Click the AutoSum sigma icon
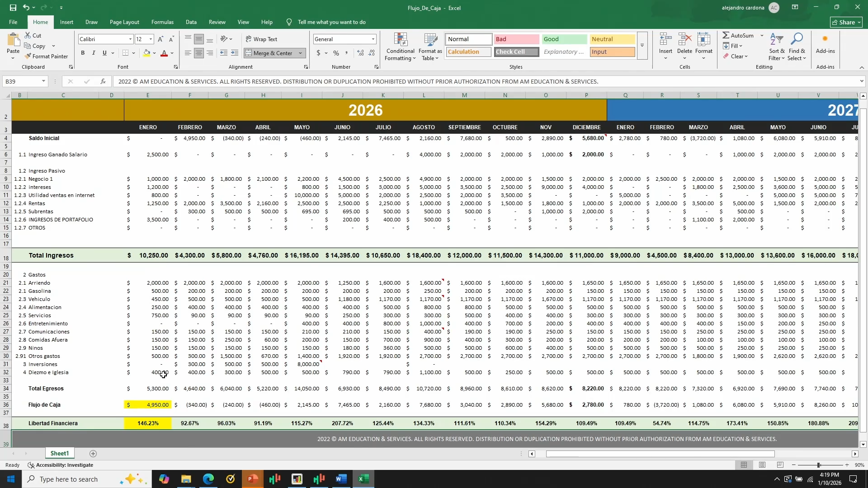The width and height of the screenshot is (868, 488). click(726, 35)
